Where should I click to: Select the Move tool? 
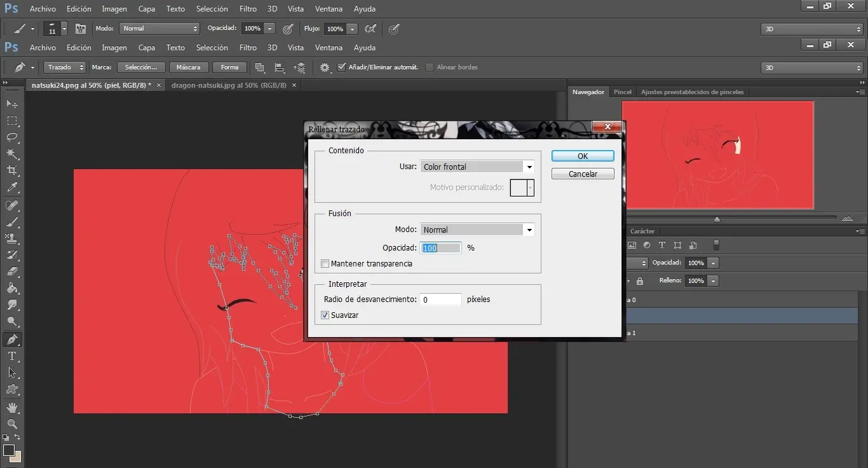coord(12,104)
